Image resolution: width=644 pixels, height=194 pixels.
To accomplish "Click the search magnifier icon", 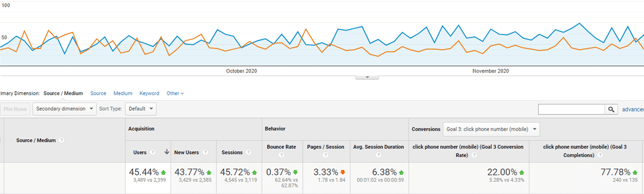I will [x=611, y=109].
